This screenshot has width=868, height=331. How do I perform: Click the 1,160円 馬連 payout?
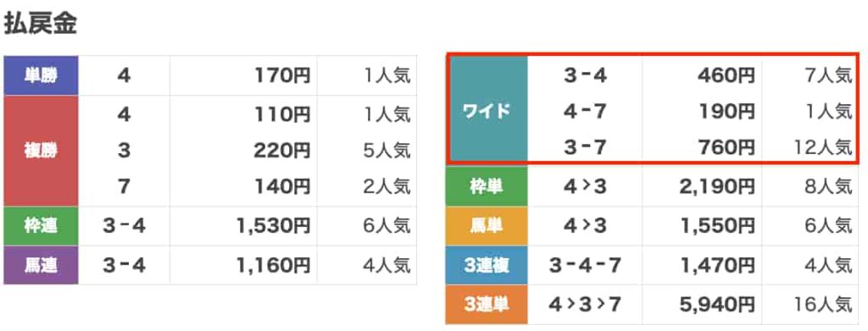click(x=274, y=265)
